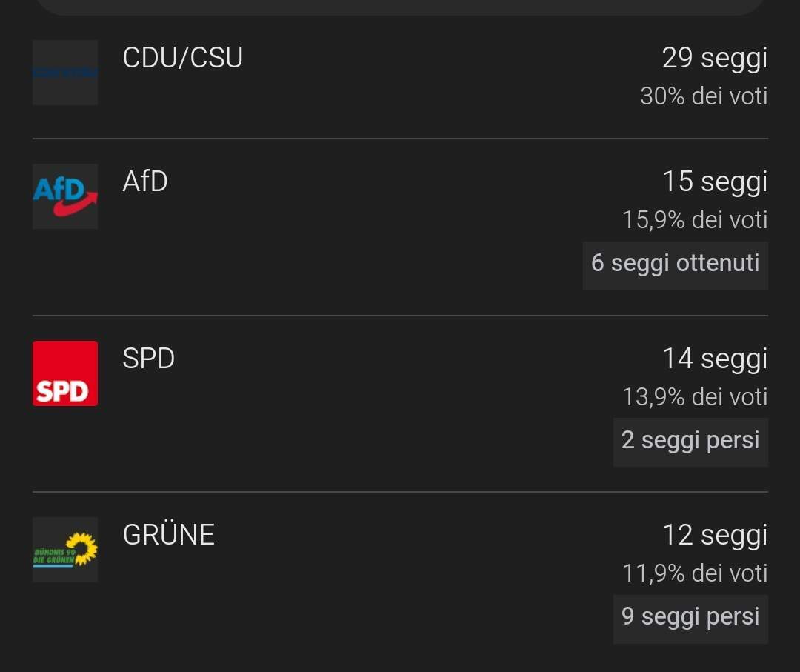Viewport: 800px width, 672px height.
Task: Tap the '9 seggi persi' badge
Action: click(690, 619)
